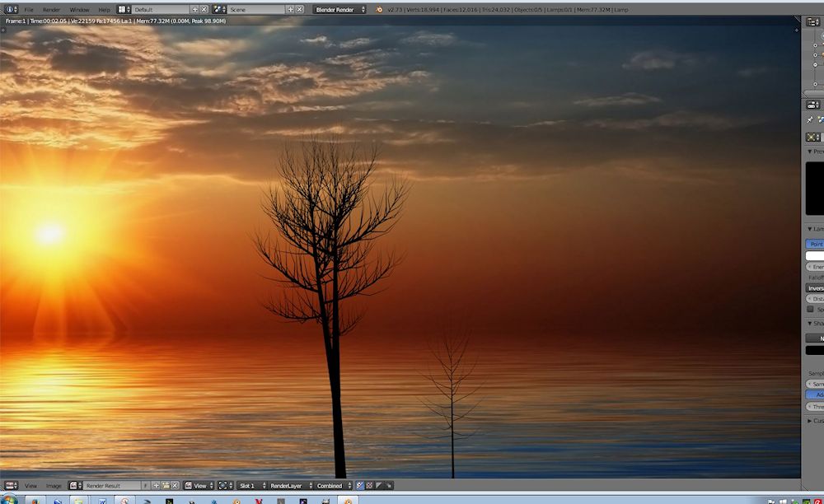Open the RenderLayer dropdown
Screen dimensions: 824x504
291,486
